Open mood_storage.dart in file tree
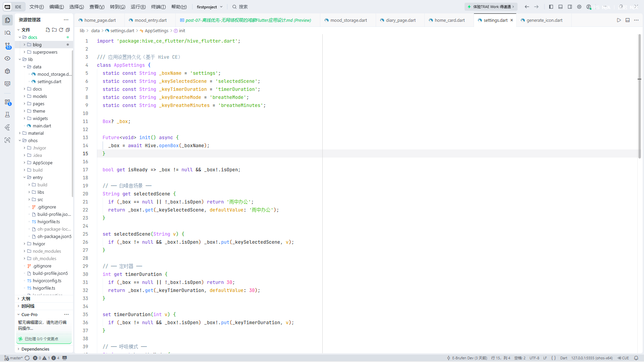 (54, 74)
